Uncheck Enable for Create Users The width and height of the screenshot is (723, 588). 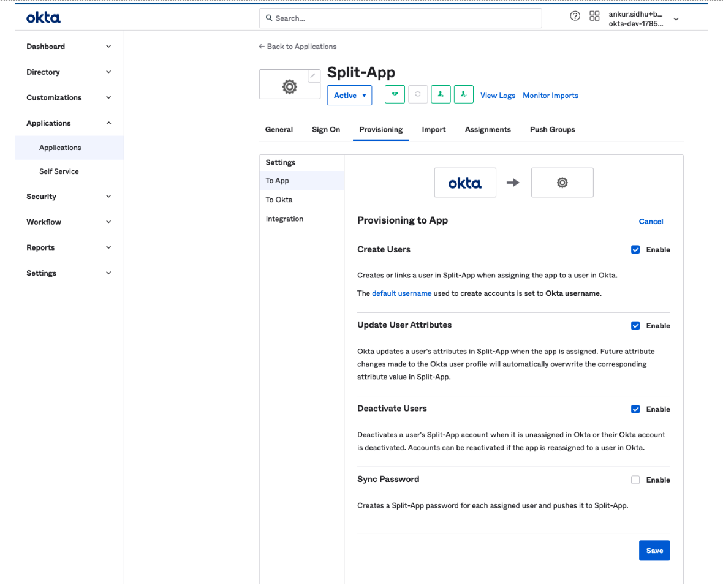point(635,250)
